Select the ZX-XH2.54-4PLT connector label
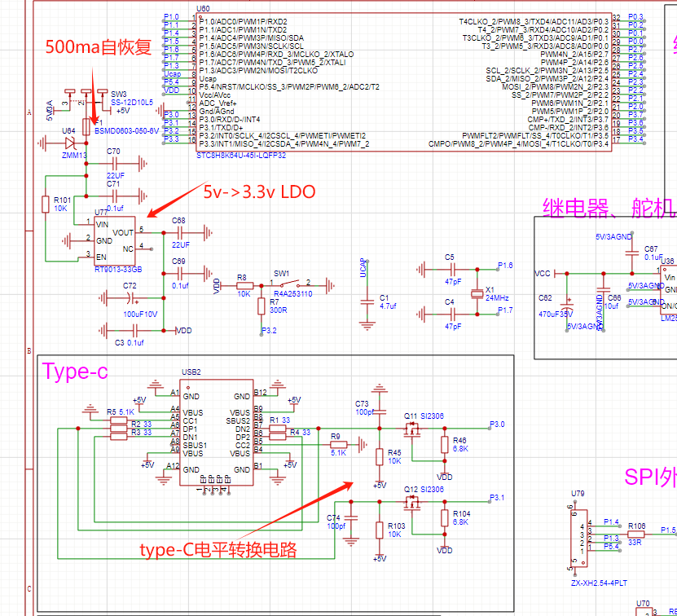This screenshot has width=677, height=616. coord(599,583)
